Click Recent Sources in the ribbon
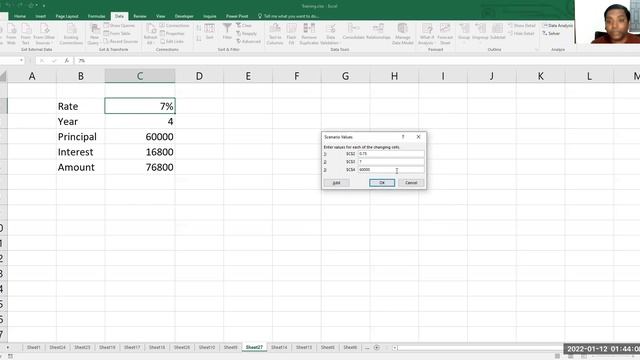This screenshot has width=640, height=360. 120,41
